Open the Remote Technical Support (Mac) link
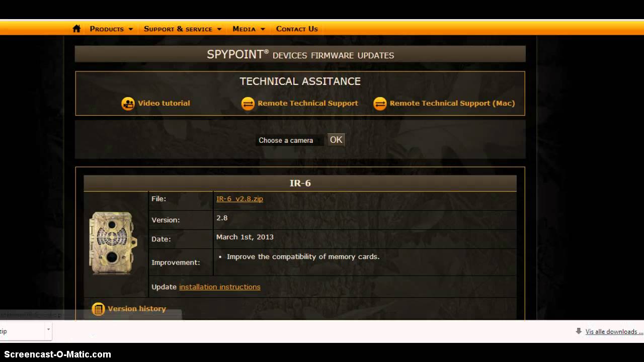Viewport: 644px width, 362px height. (452, 103)
